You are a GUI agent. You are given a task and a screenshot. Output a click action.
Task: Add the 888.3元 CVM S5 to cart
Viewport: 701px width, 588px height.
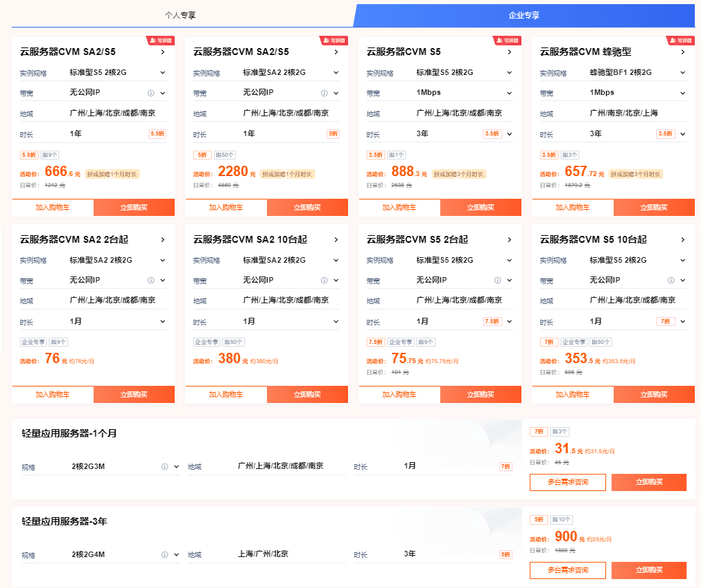tap(399, 207)
